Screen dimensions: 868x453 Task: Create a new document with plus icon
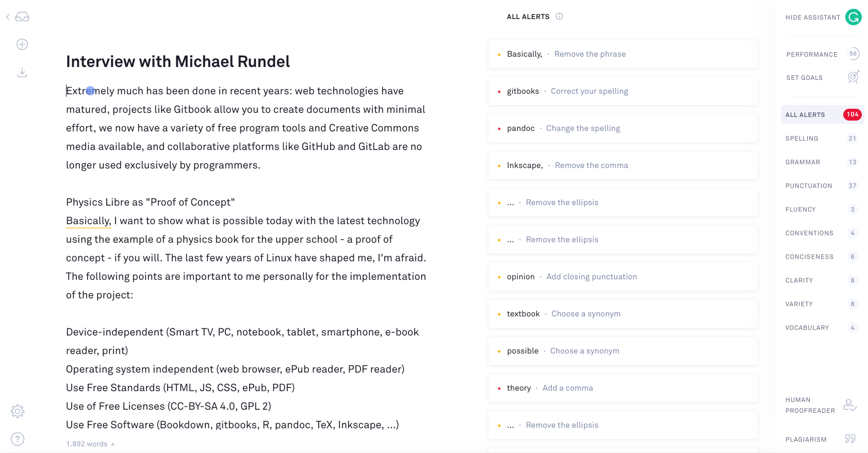(22, 44)
